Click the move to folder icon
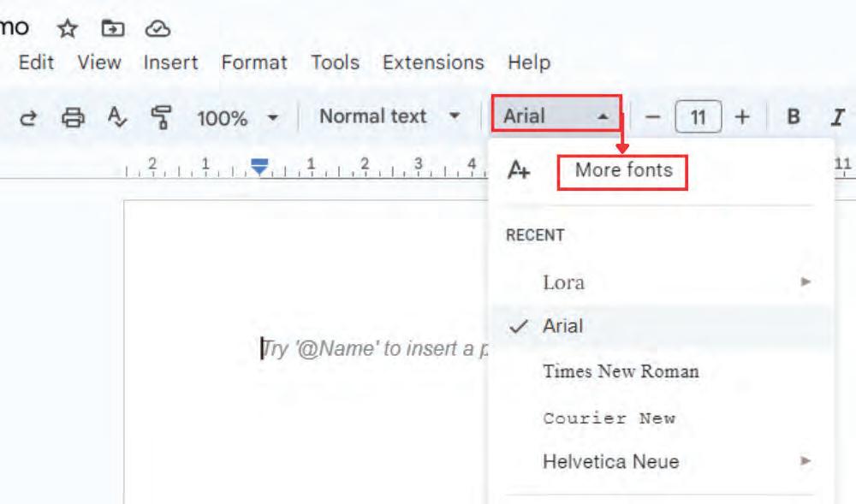This screenshot has width=856, height=504. [x=113, y=28]
